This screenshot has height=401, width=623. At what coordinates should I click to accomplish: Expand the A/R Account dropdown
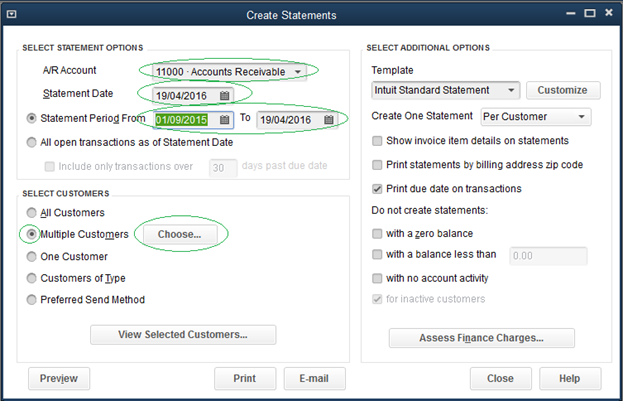pos(298,72)
